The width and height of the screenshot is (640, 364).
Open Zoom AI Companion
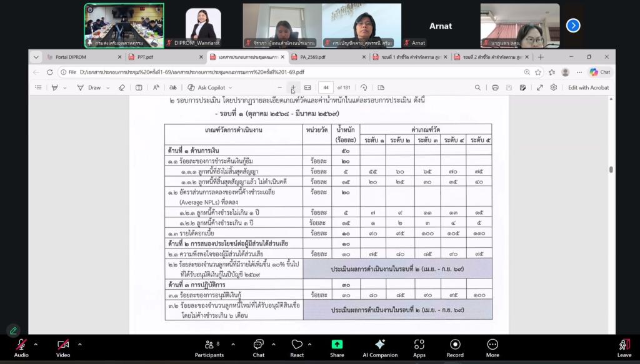(x=379, y=348)
